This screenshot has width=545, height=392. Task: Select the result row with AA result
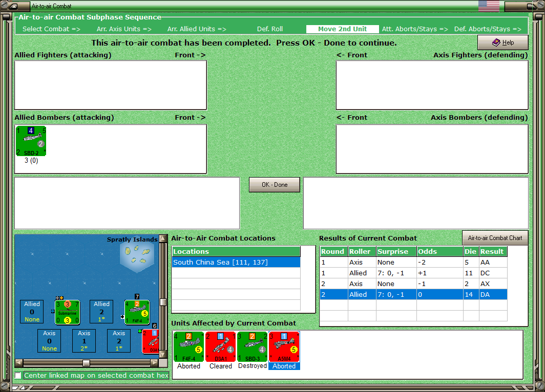point(414,263)
